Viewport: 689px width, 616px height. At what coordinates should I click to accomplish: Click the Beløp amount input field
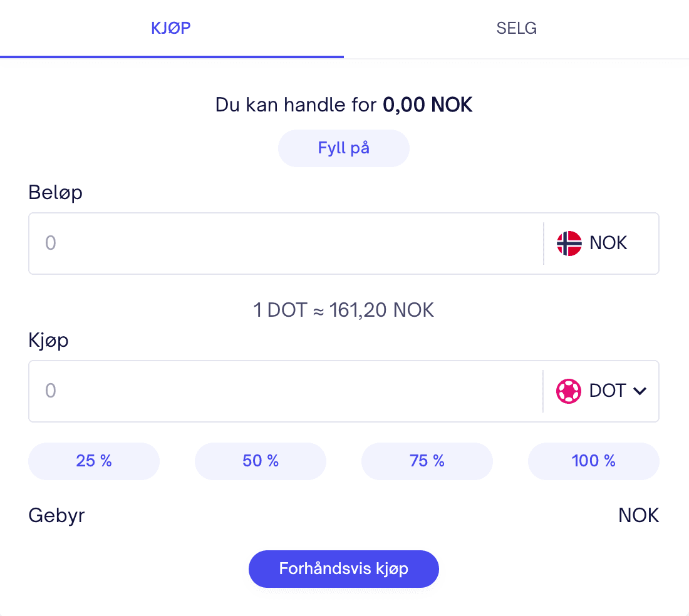pyautogui.click(x=285, y=244)
